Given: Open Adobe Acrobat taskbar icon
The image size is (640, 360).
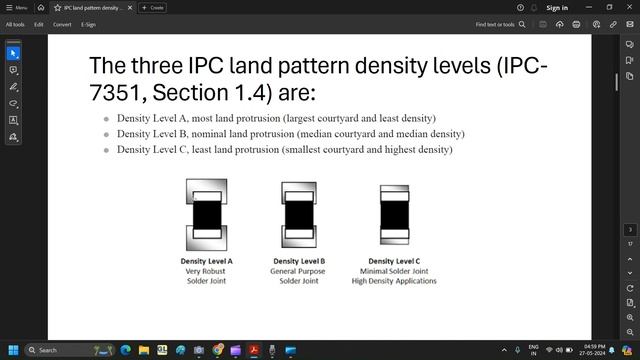Looking at the screenshot, I should (254, 350).
